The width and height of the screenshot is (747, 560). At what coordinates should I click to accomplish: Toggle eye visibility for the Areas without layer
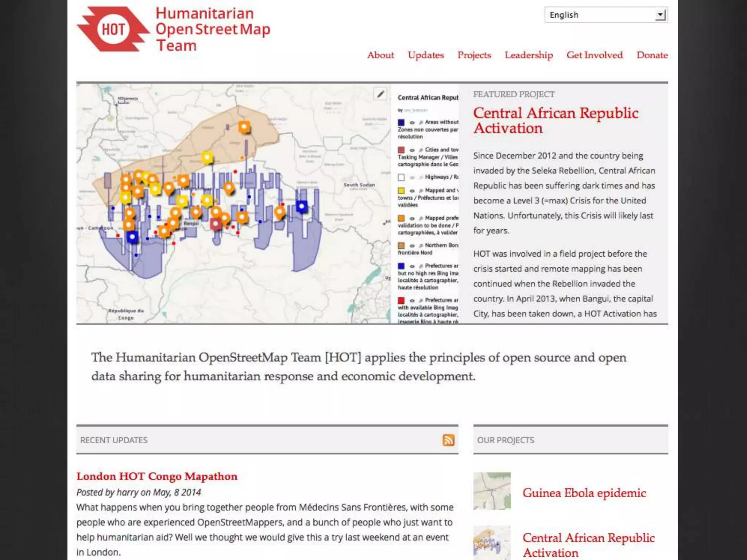pyautogui.click(x=412, y=122)
